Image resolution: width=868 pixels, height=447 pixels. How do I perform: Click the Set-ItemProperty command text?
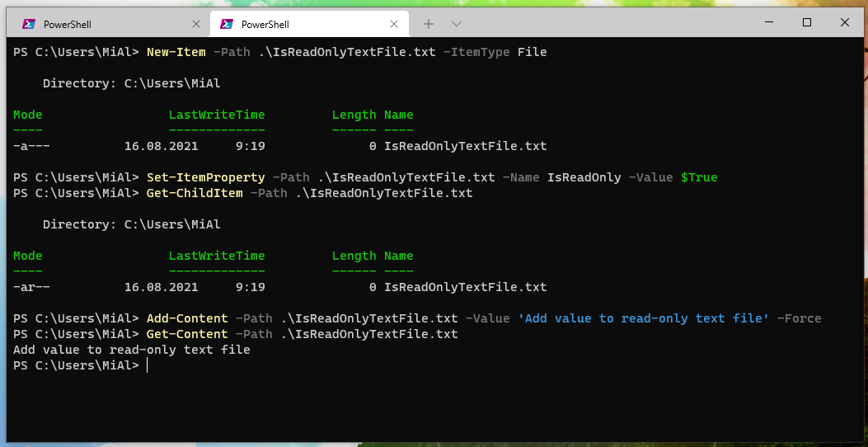(x=205, y=177)
